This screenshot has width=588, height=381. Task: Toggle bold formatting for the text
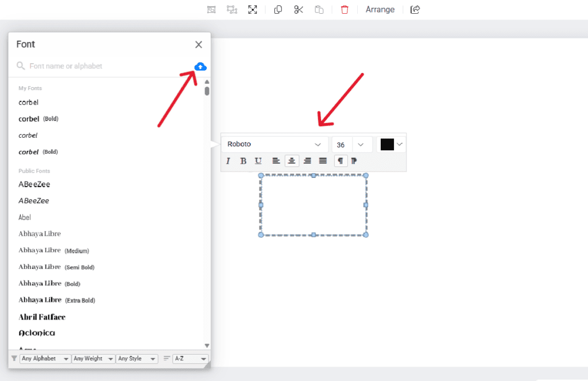(x=243, y=161)
